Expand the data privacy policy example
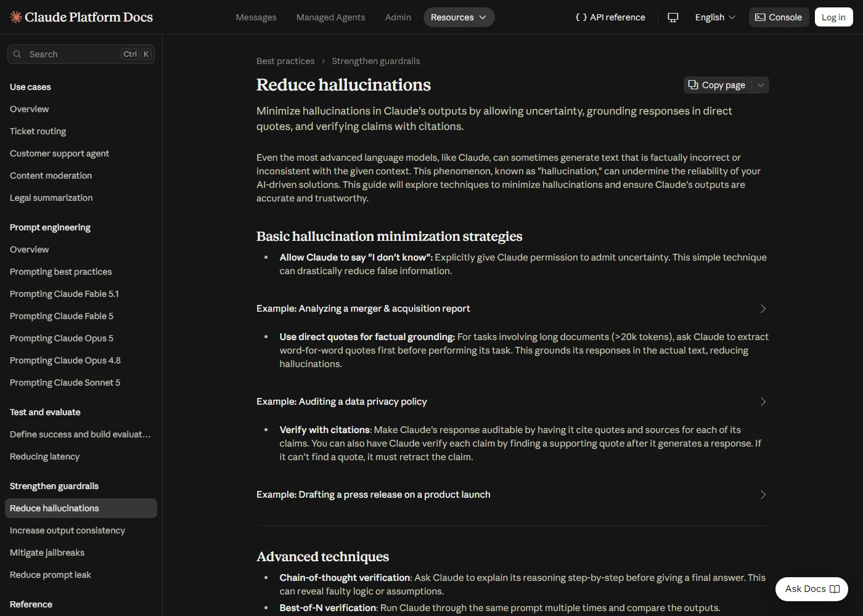 pyautogui.click(x=512, y=402)
